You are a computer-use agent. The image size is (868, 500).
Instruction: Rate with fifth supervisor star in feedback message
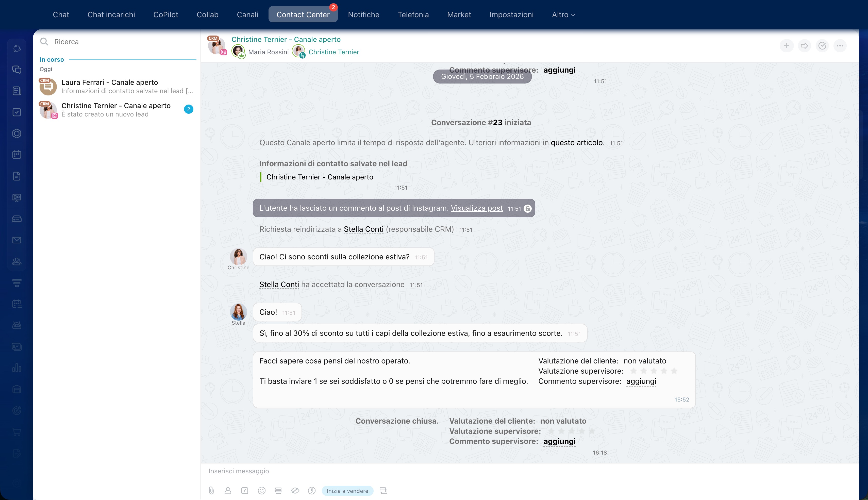(674, 371)
